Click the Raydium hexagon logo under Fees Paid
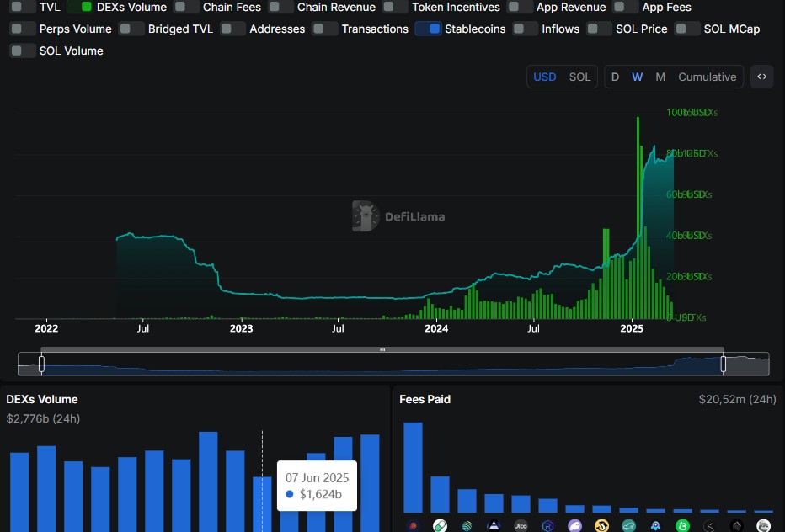Screen dimensions: 785x532 pos(548,526)
